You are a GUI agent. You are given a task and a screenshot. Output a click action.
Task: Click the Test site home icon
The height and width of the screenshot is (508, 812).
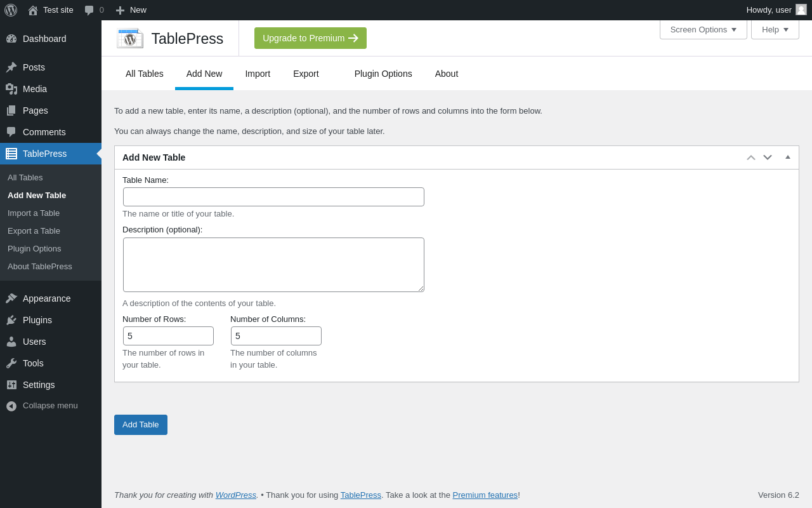(x=33, y=10)
